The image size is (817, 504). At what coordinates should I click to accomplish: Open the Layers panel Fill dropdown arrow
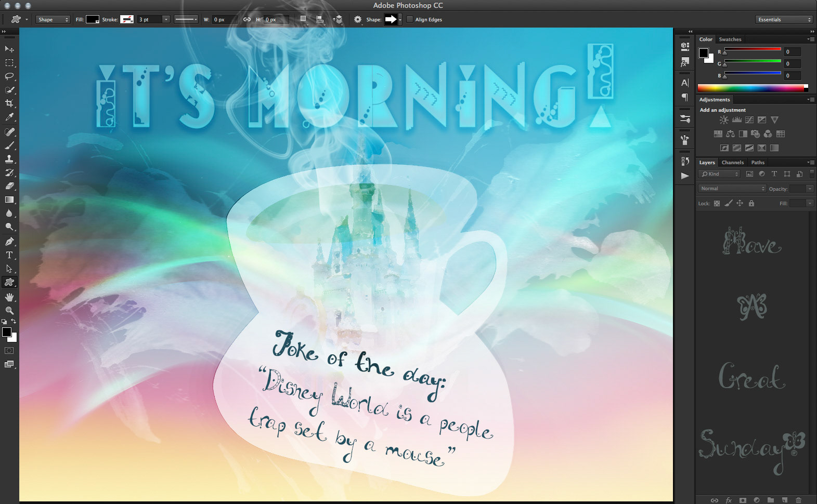click(810, 203)
